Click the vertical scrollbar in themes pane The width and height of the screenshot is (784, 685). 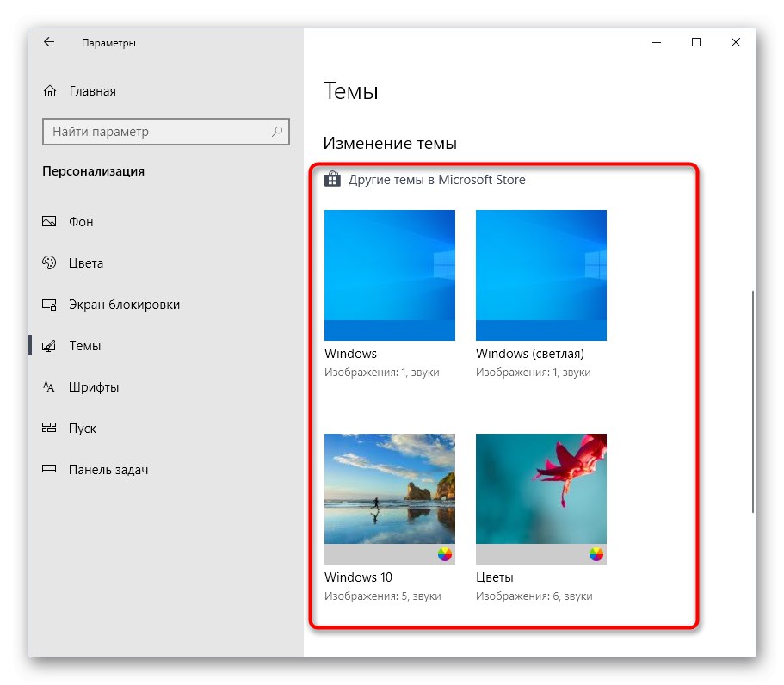tap(752, 400)
